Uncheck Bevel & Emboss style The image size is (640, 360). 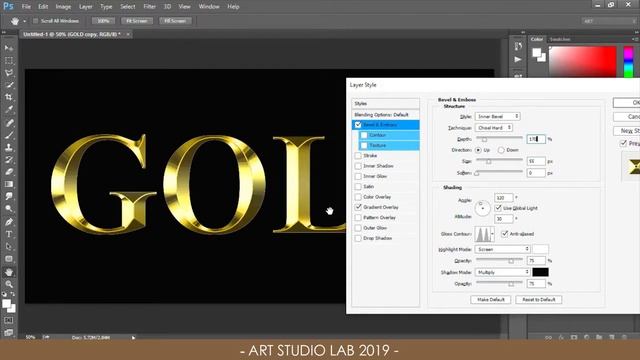[x=358, y=124]
